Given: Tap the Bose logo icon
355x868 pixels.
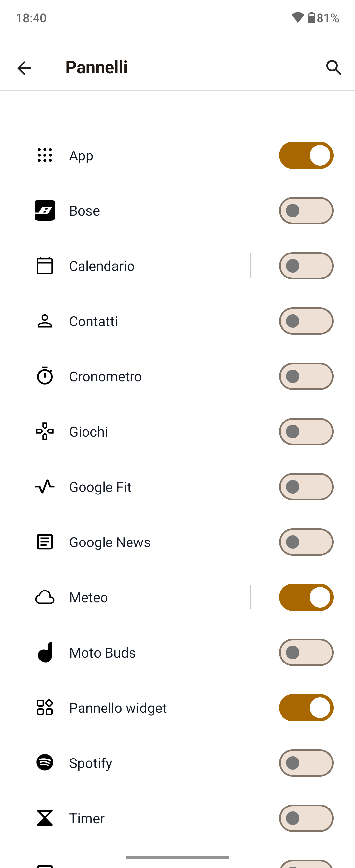Looking at the screenshot, I should [45, 211].
